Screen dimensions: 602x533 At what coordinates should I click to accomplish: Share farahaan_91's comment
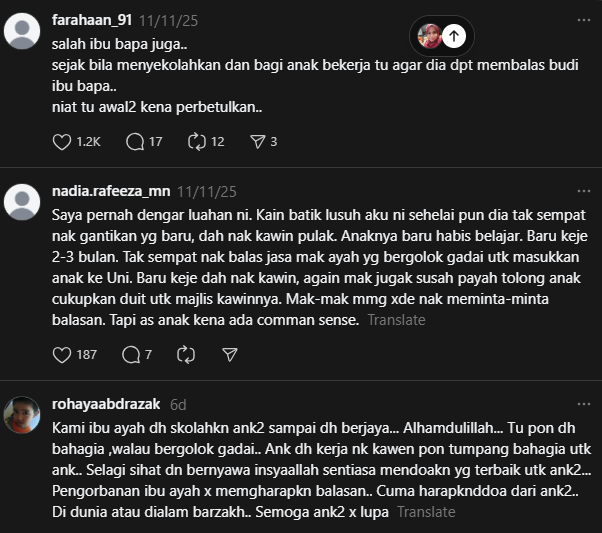[257, 142]
